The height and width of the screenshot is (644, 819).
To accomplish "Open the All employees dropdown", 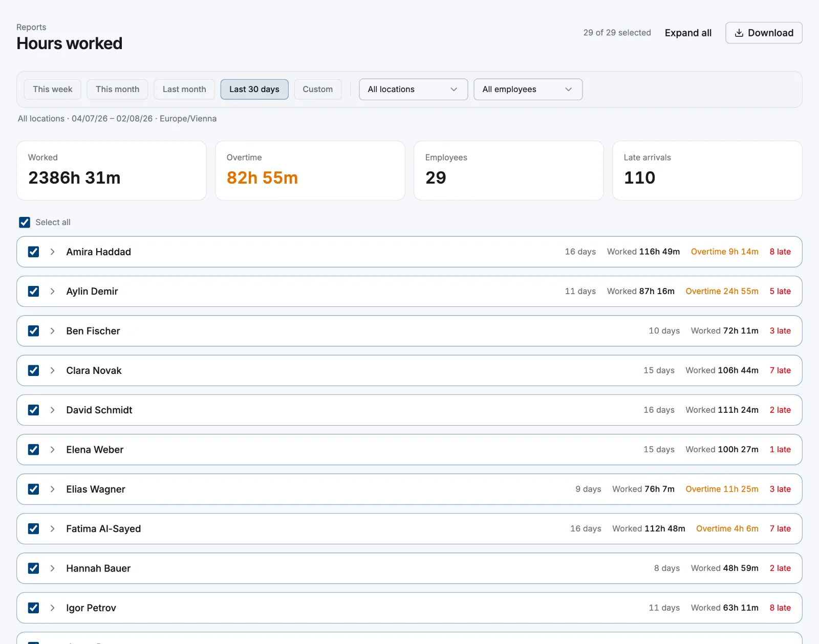I will coord(528,89).
